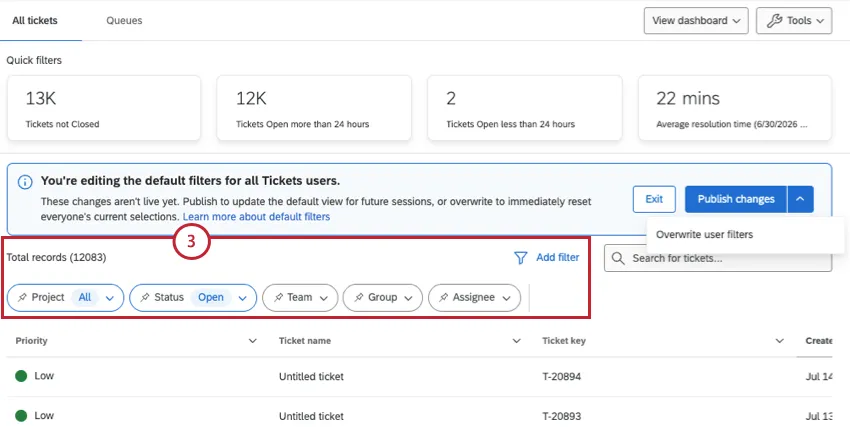This screenshot has width=850, height=427.
Task: Click ticket key T-20893
Action: 562,416
